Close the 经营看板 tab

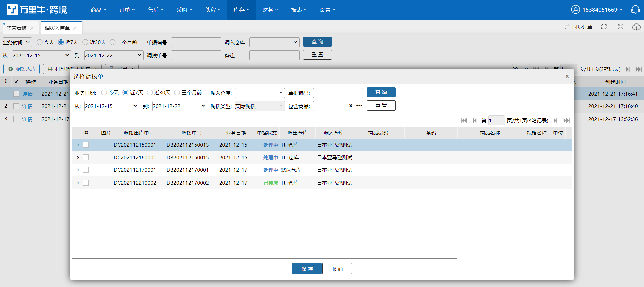coord(32,28)
